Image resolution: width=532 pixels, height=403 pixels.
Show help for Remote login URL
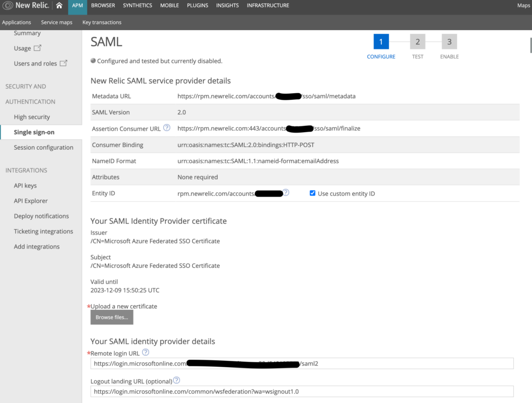pos(145,353)
